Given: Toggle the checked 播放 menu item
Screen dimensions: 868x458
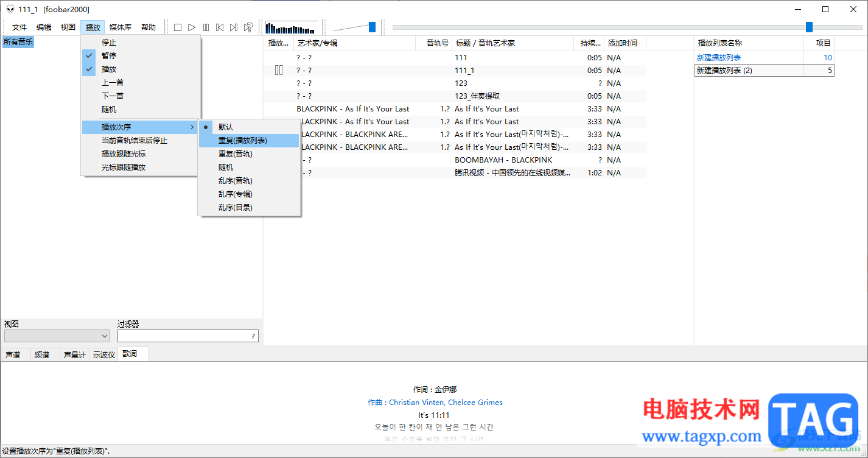Looking at the screenshot, I should click(141, 69).
